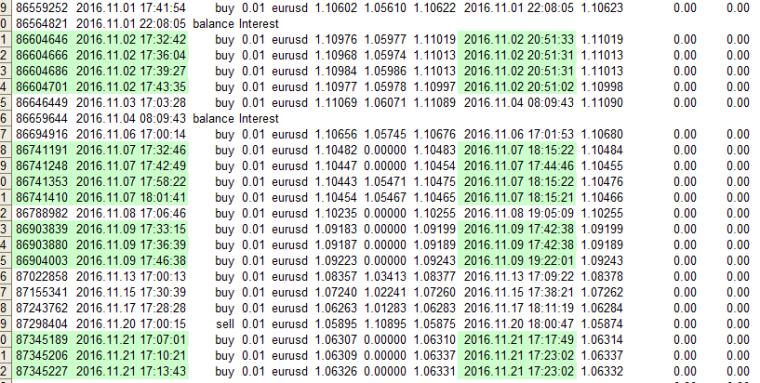
Task: Click close time 2016.11.09 19:22:01
Action: point(519,261)
